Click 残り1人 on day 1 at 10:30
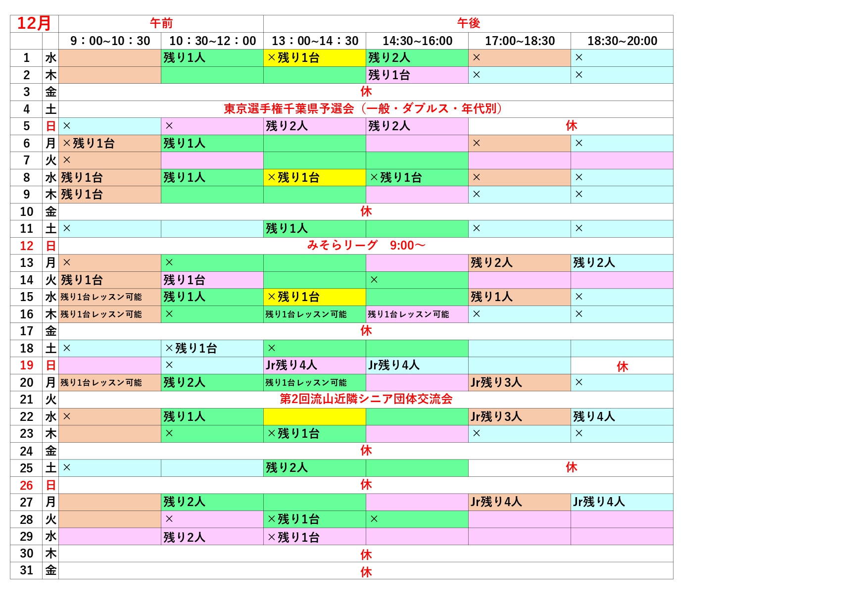Screen dimensions: 868x614 point(185,58)
